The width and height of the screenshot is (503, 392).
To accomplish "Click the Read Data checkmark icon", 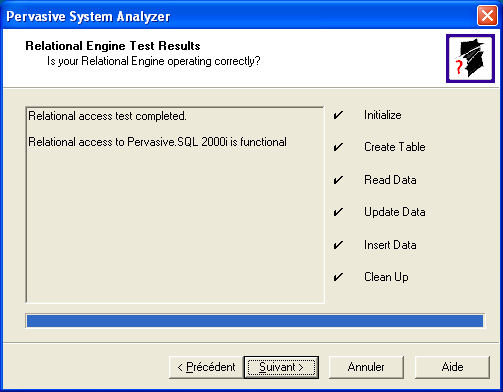I will click(x=338, y=180).
